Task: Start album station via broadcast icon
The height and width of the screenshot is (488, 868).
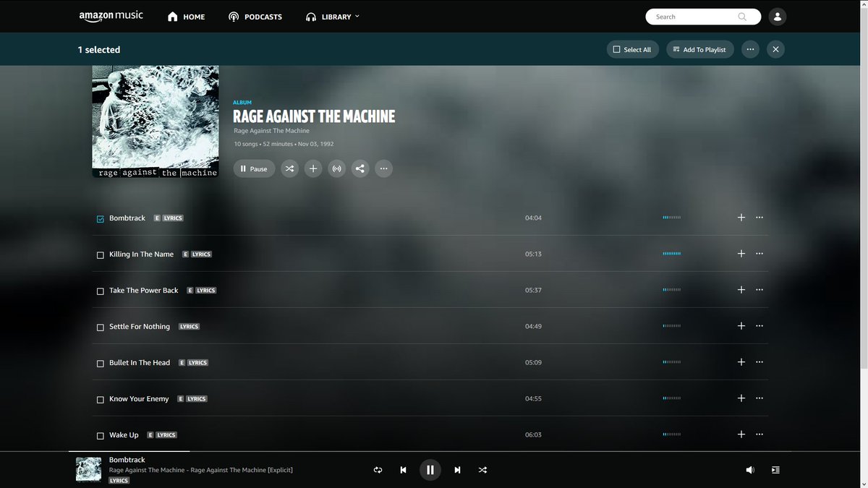Action: tap(336, 168)
